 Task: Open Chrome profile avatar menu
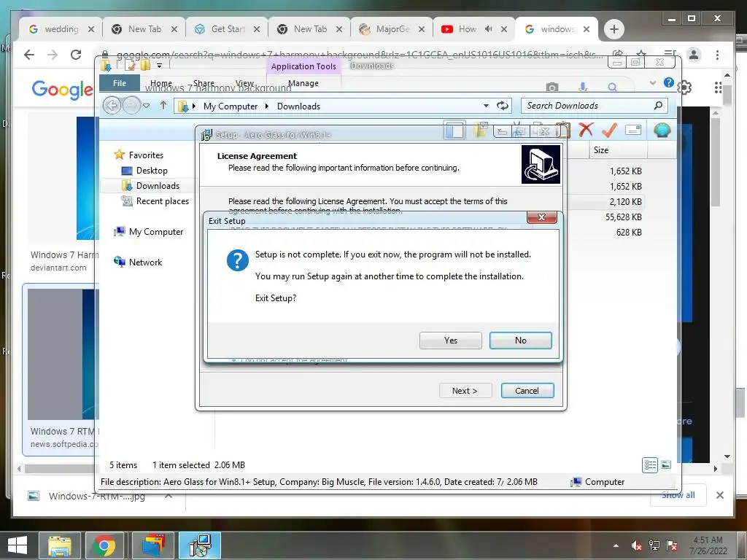pos(694,55)
